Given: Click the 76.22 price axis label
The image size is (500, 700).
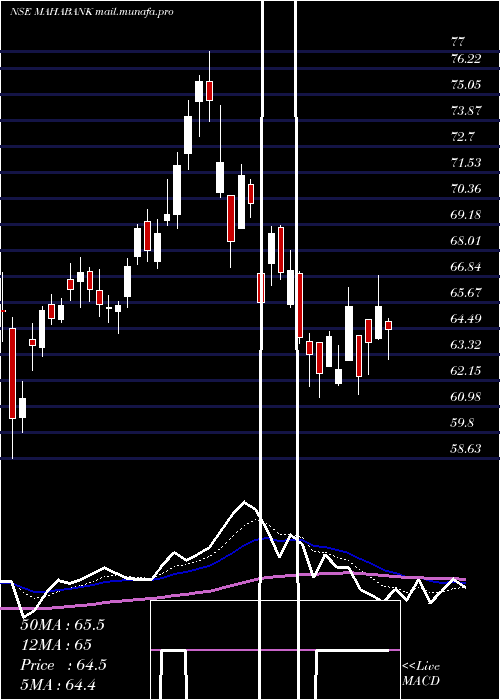Looking at the screenshot, I should tap(466, 58).
